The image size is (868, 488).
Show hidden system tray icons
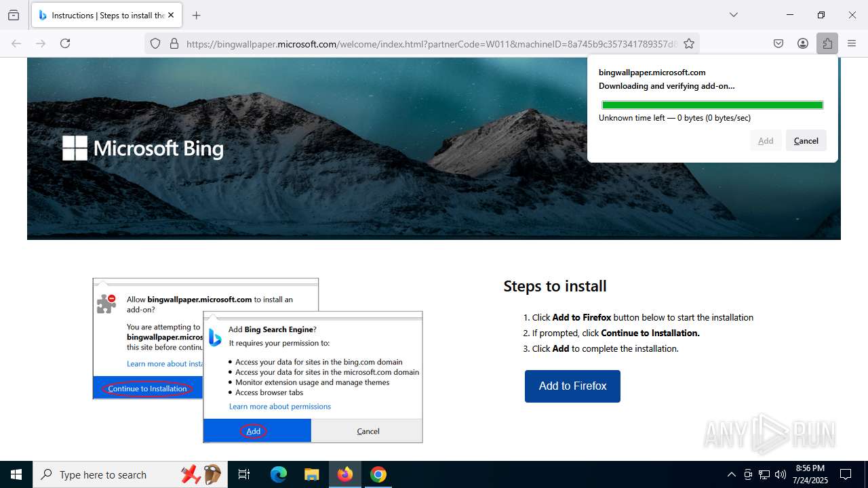point(731,474)
